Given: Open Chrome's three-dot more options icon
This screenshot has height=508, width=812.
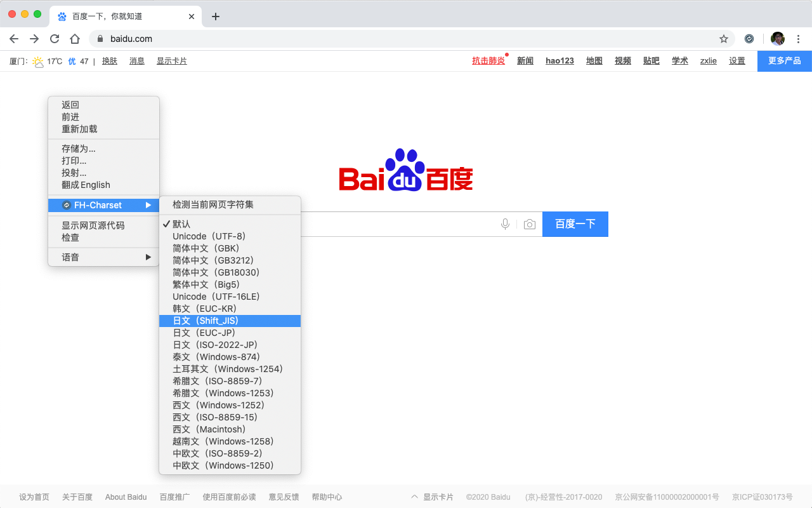Looking at the screenshot, I should coord(799,39).
